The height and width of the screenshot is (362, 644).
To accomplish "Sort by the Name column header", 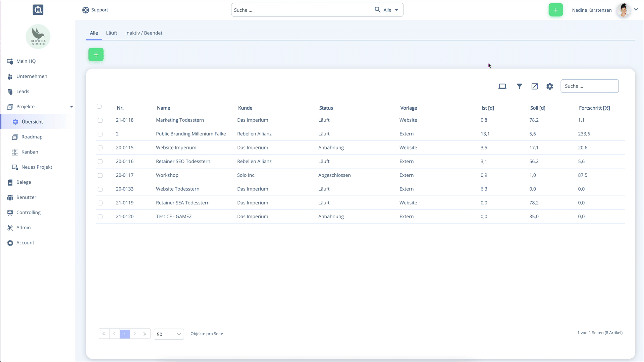I will point(163,108).
